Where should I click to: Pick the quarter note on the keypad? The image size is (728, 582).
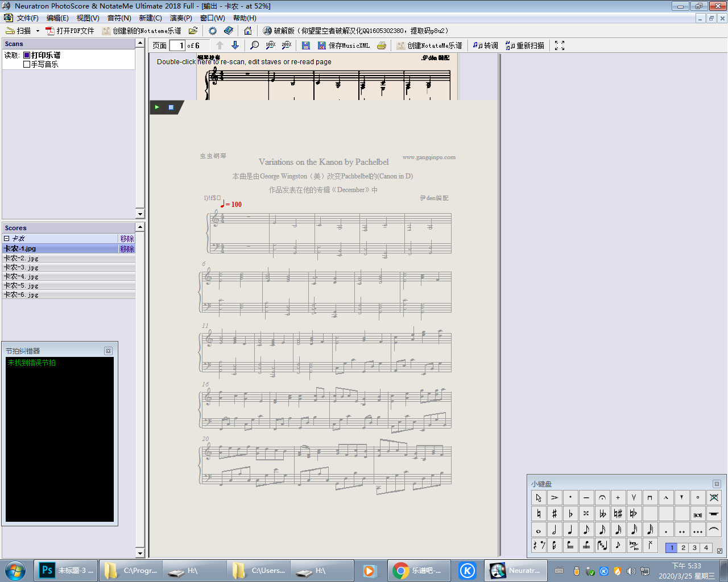click(x=570, y=530)
